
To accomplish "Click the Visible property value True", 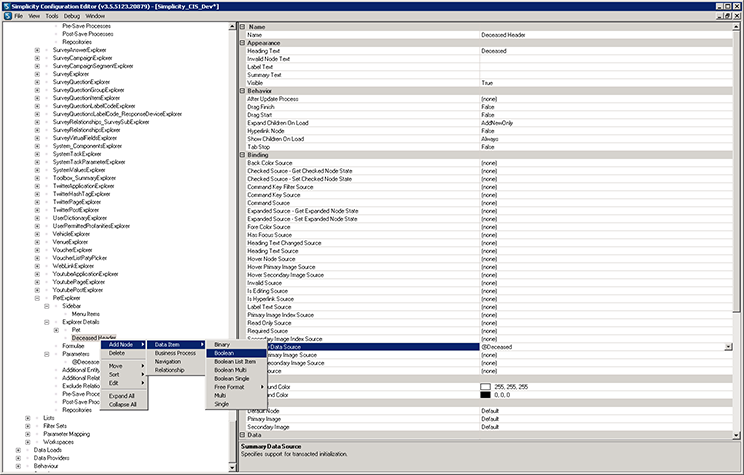I will click(487, 83).
